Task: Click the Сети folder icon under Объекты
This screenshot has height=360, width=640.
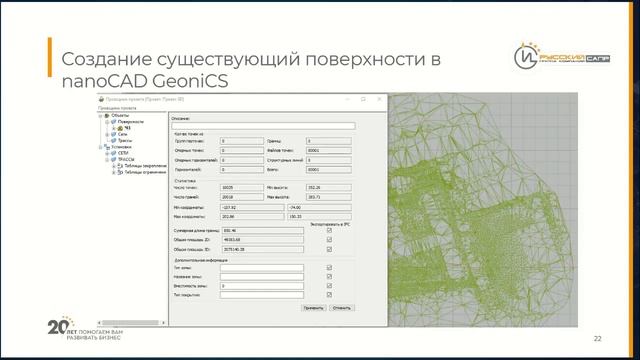Action: click(x=113, y=134)
